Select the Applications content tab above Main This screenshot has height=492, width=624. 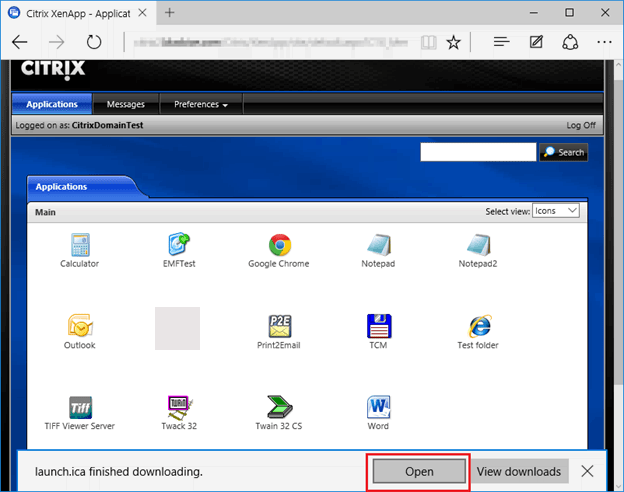[61, 187]
